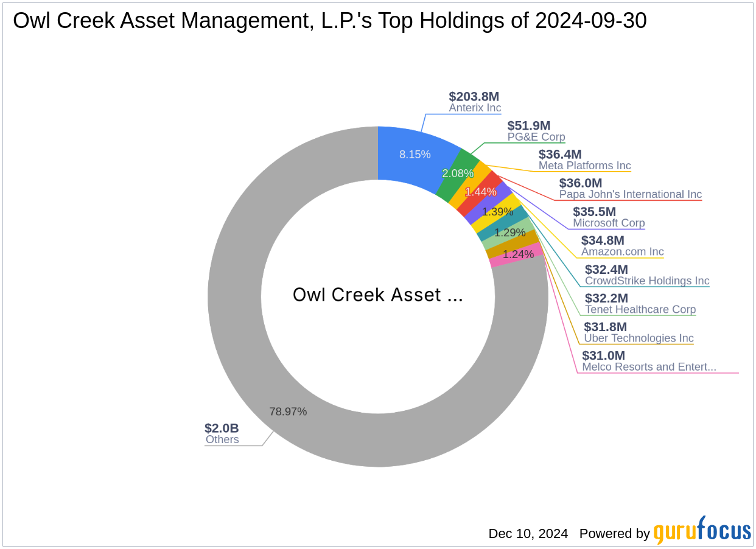Click the $203.8M value text
The width and height of the screenshot is (756, 549).
(x=474, y=96)
